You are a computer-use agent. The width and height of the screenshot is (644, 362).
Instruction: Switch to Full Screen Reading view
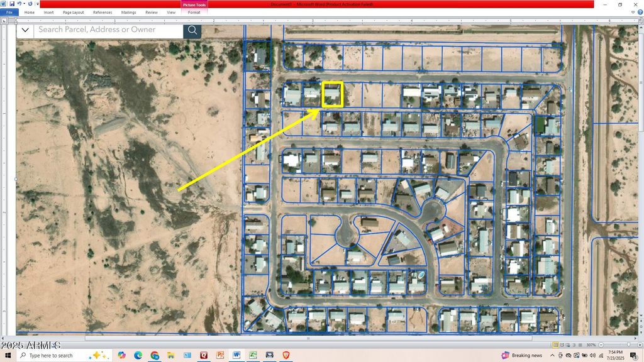[562, 344]
